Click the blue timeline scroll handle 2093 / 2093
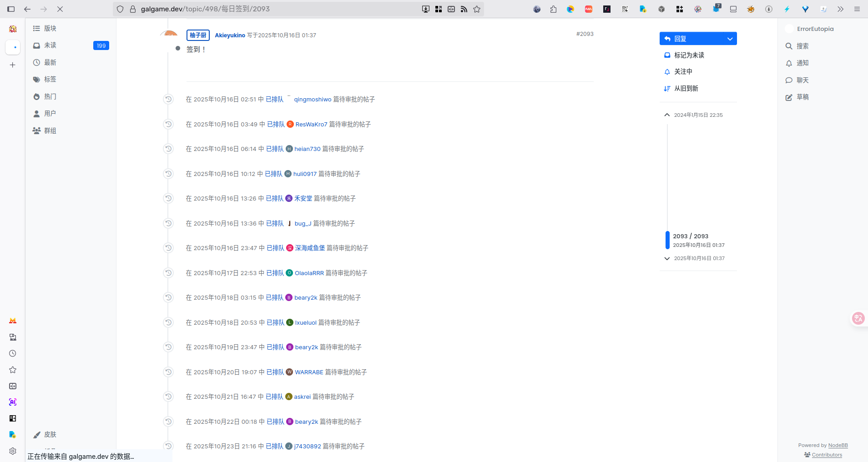868x462 pixels. [x=667, y=240]
